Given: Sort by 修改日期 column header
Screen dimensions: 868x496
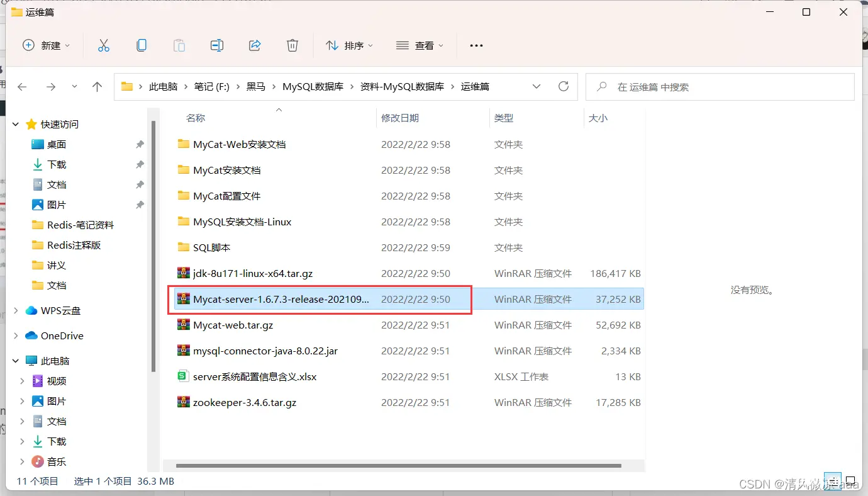Looking at the screenshot, I should point(400,118).
